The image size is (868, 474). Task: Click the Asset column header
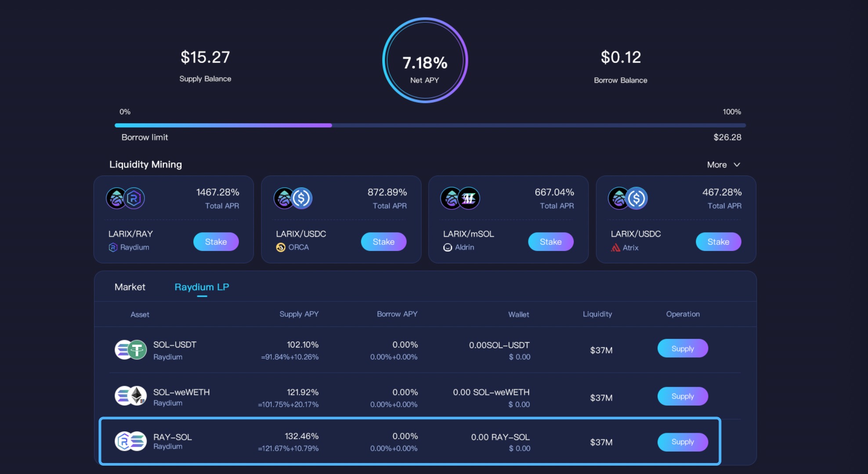coord(140,315)
